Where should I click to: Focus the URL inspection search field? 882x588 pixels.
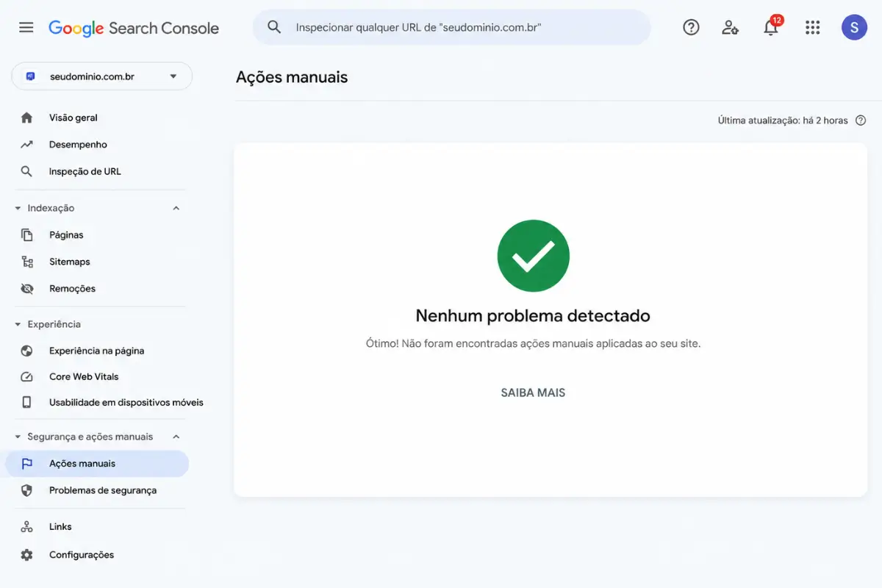point(451,27)
